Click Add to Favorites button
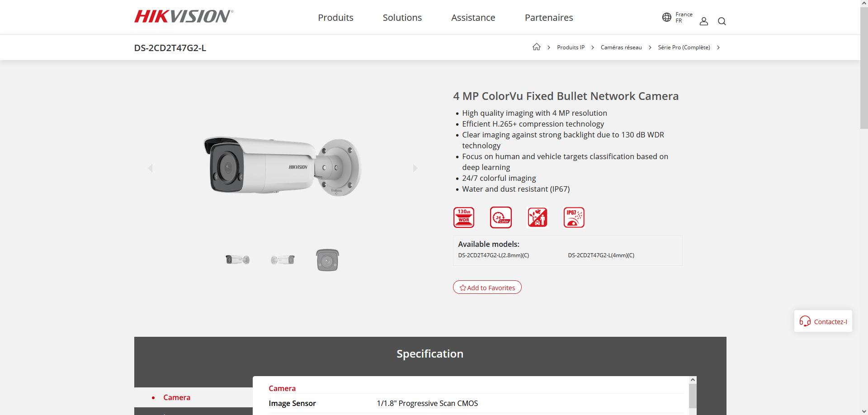868x415 pixels. tap(487, 288)
